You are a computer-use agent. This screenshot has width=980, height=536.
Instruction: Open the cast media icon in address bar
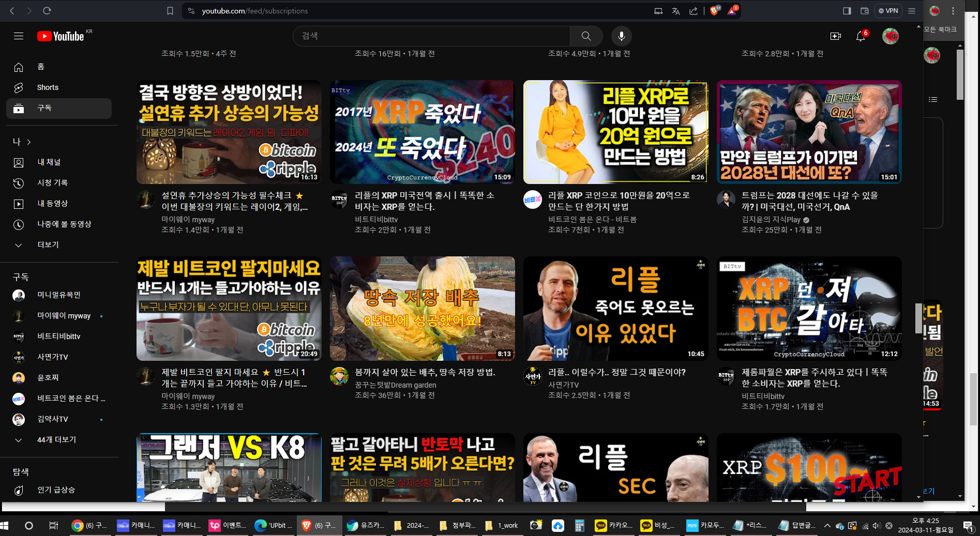(658, 11)
